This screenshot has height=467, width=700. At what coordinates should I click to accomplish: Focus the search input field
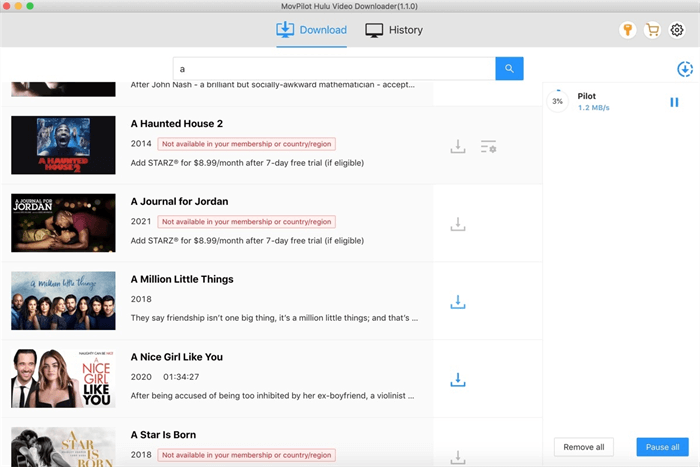coord(334,69)
